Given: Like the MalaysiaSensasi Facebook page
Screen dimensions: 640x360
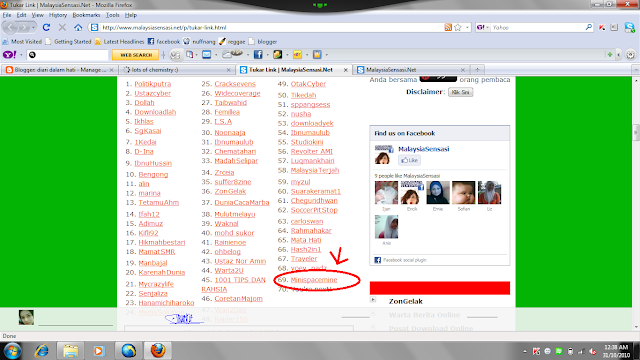Looking at the screenshot, I should (x=409, y=160).
